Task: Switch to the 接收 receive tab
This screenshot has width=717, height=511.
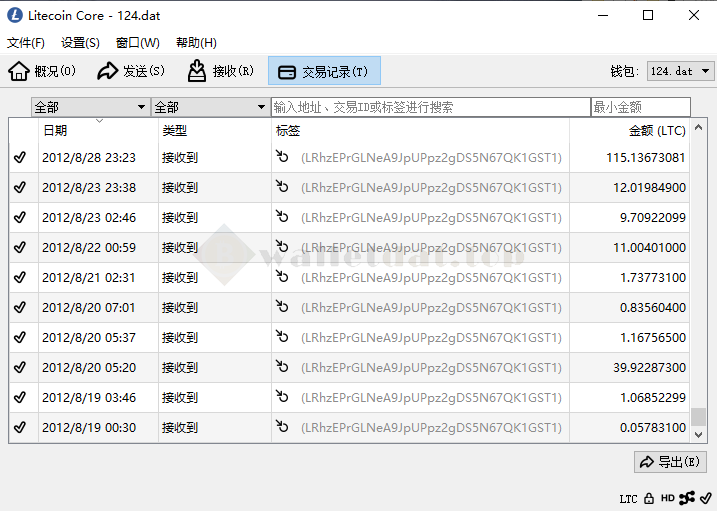Action: (x=221, y=71)
